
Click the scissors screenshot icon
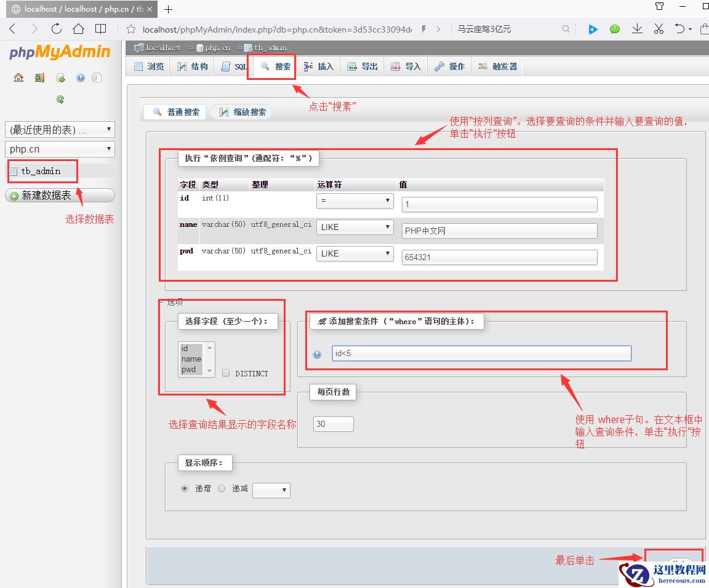pos(659,29)
